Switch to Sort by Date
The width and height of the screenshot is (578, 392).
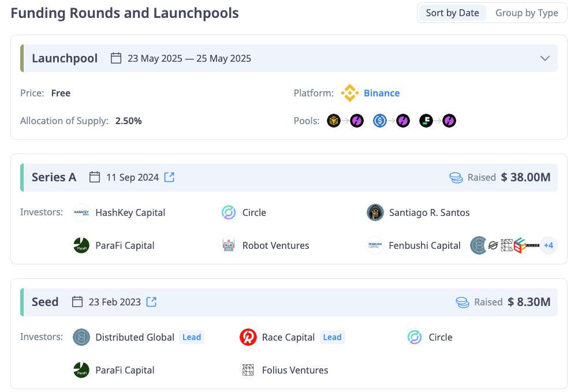point(452,12)
